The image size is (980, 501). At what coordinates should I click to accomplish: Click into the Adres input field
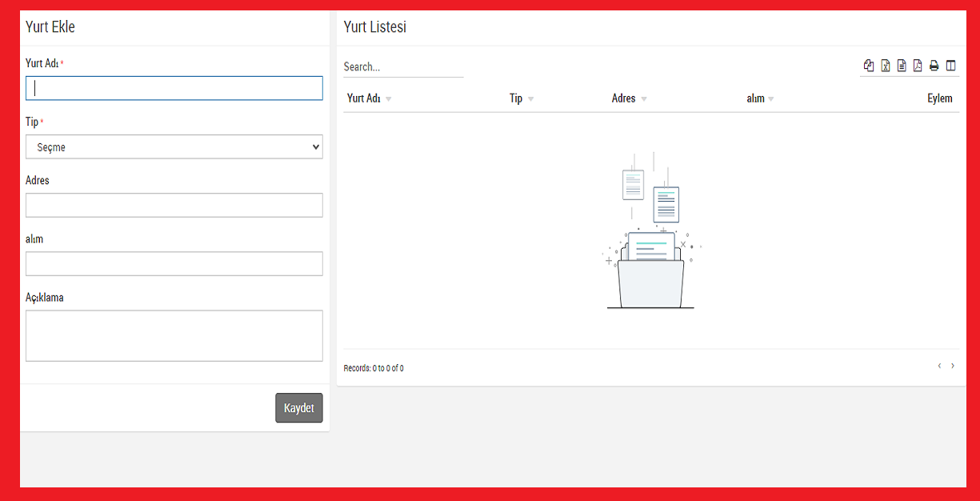point(174,205)
